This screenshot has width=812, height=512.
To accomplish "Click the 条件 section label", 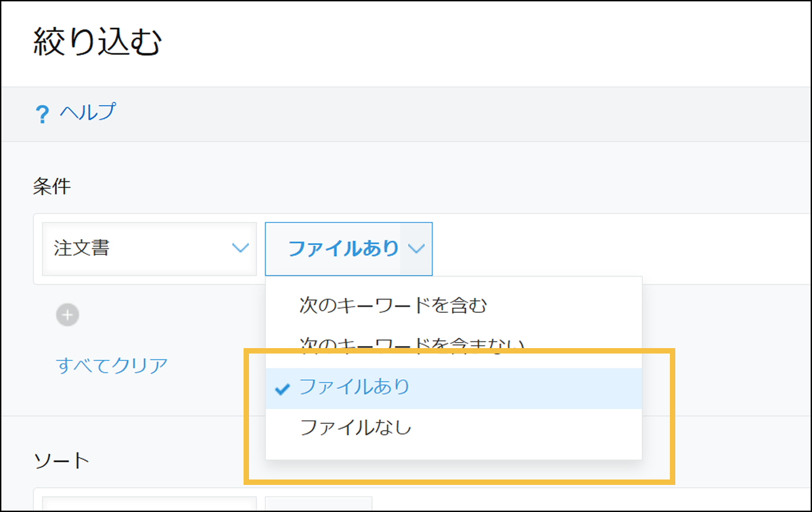I will pyautogui.click(x=51, y=188).
